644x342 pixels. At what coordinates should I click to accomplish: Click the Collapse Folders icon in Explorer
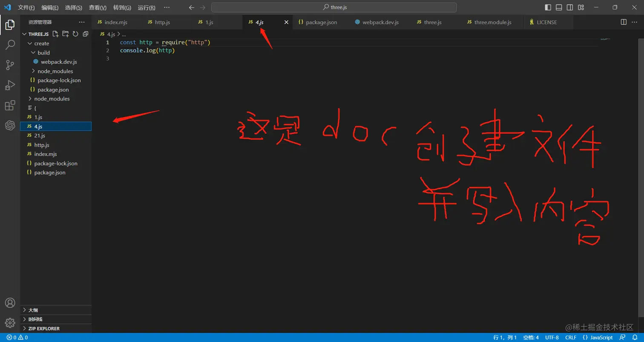coord(85,34)
